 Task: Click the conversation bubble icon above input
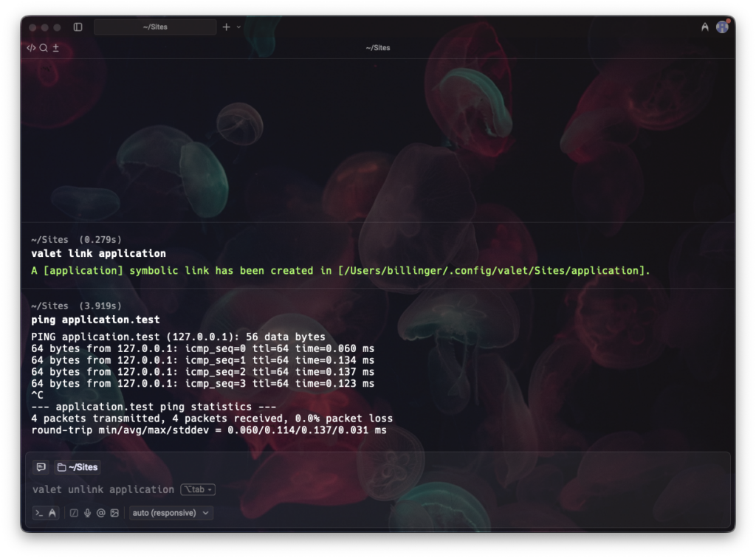[x=41, y=467]
